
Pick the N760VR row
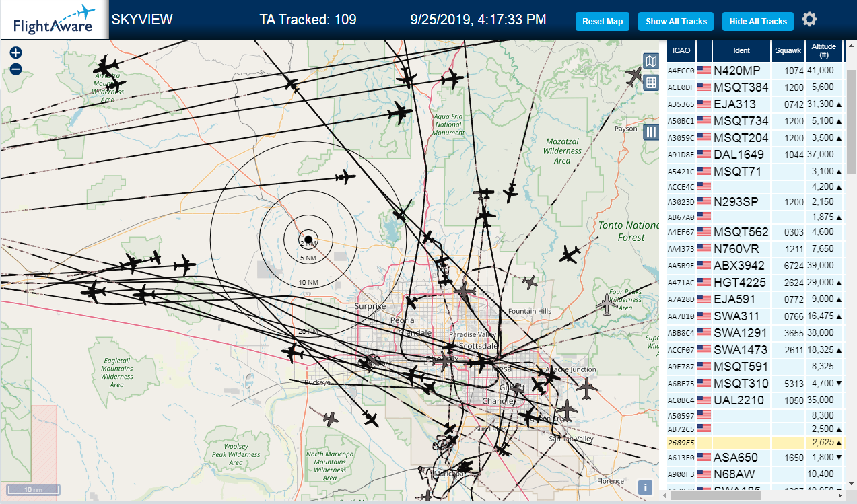click(754, 248)
